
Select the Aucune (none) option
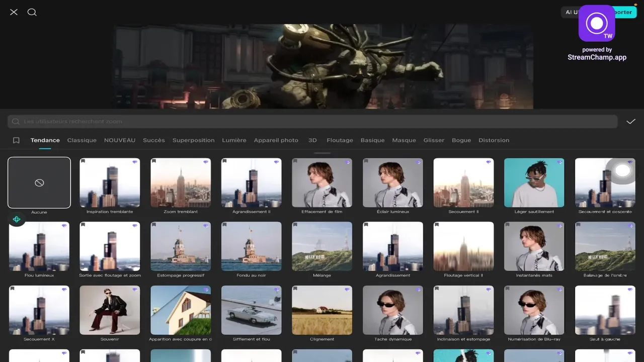pyautogui.click(x=39, y=183)
